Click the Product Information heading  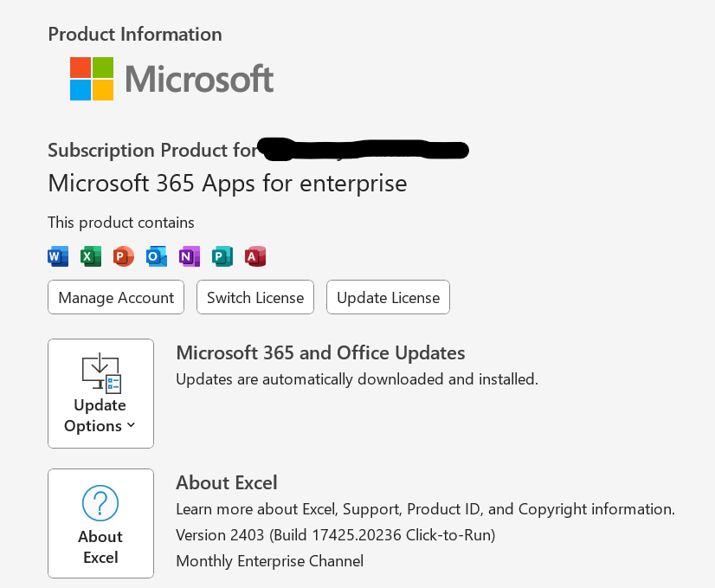(134, 34)
